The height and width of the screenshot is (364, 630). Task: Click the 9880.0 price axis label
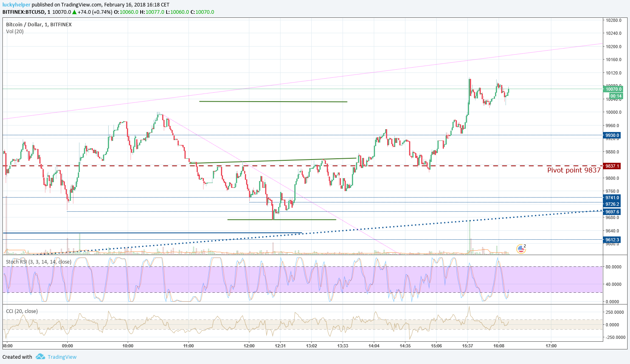click(x=613, y=152)
